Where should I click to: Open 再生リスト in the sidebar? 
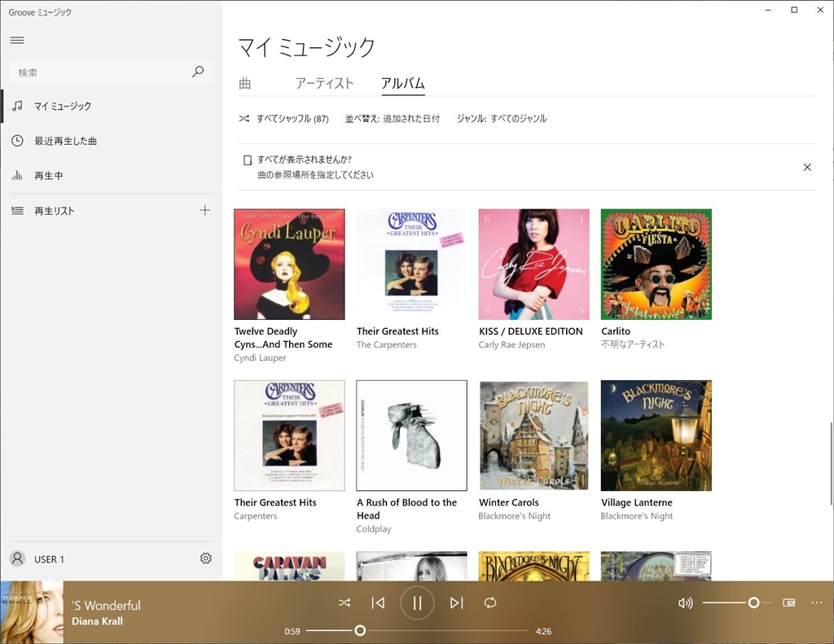pos(101,211)
